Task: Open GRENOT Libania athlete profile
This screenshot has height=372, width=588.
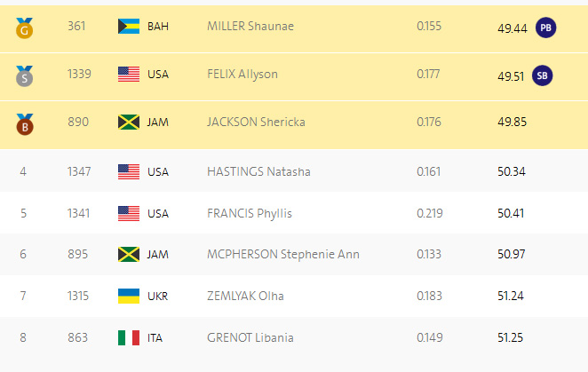Action: 250,337
